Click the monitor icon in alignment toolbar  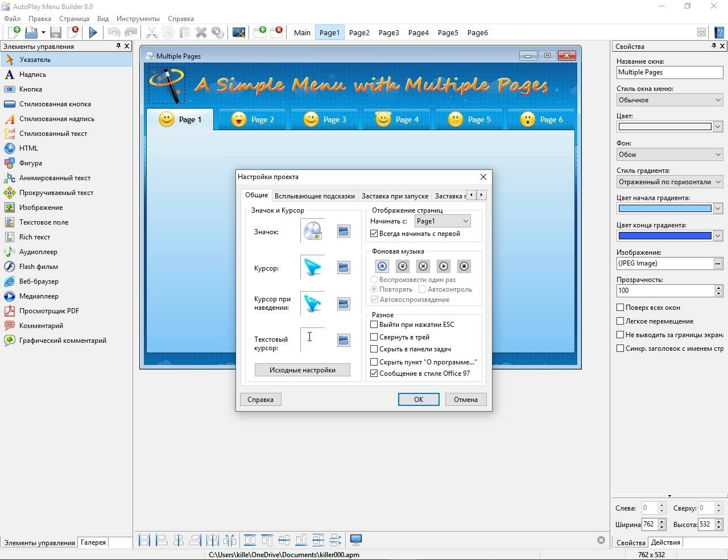click(356, 540)
